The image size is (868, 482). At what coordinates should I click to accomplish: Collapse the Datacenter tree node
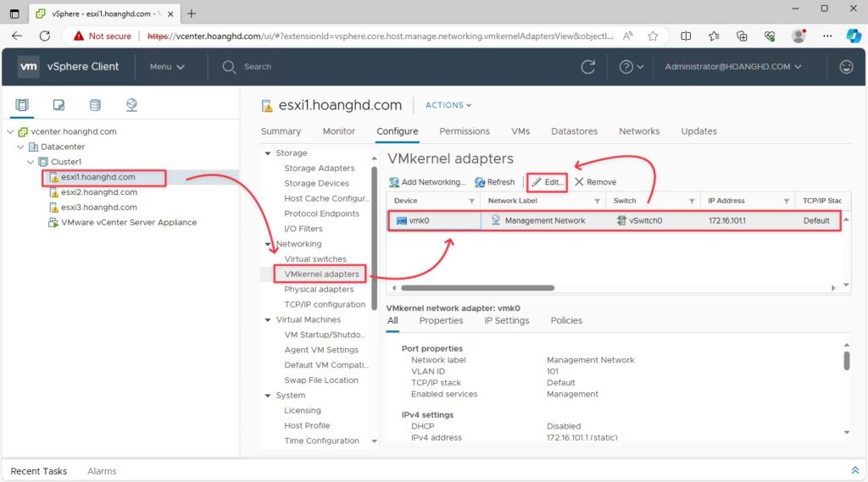[20, 147]
